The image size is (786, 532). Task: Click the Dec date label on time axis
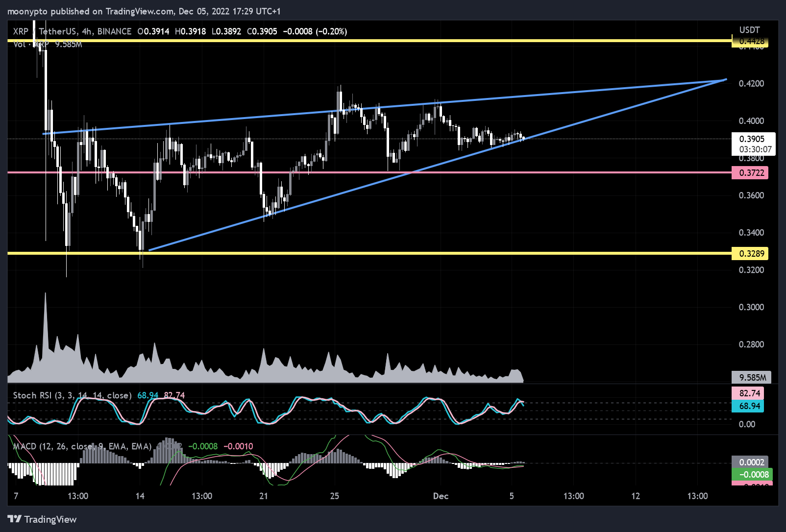[x=441, y=496]
